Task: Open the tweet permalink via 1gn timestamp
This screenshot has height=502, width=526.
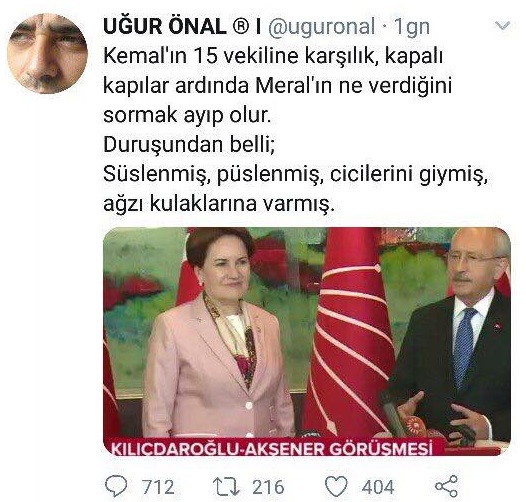Action: [412, 28]
